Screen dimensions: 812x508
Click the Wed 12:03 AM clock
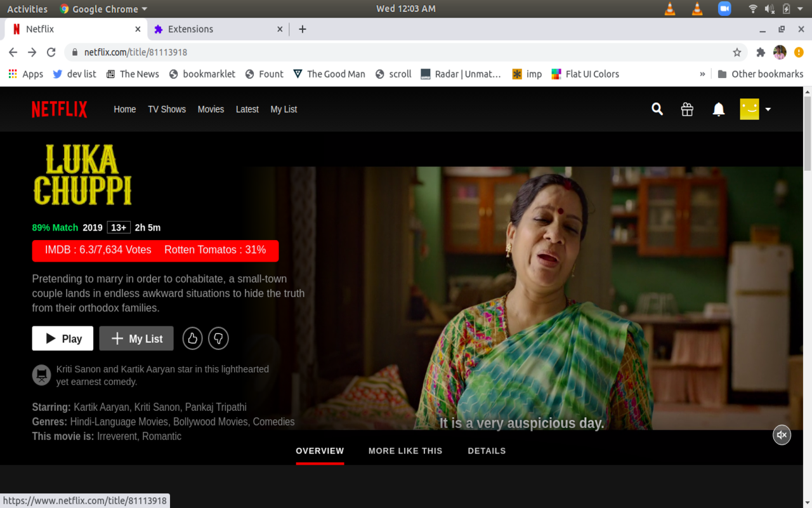click(x=406, y=8)
